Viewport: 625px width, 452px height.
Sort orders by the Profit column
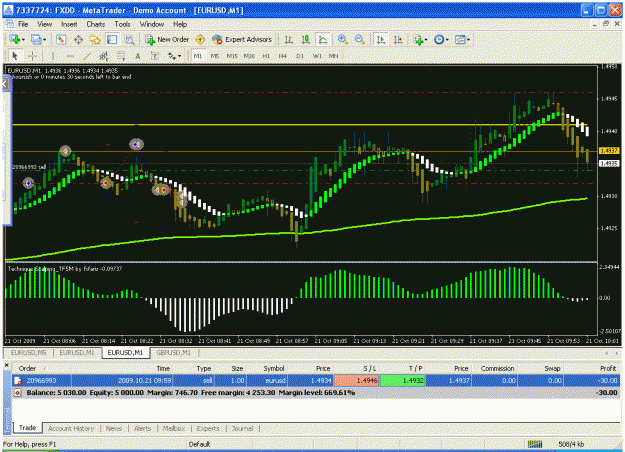[607, 369]
